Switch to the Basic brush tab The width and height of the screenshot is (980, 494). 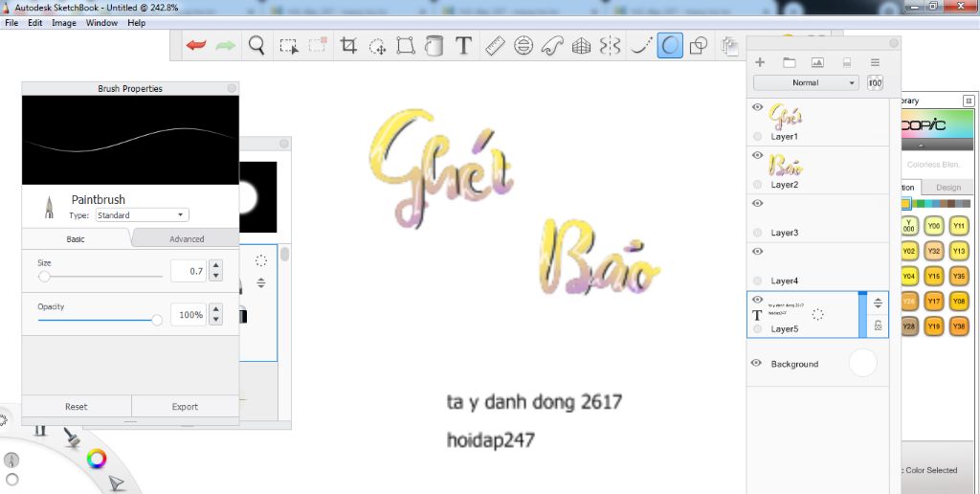76,239
